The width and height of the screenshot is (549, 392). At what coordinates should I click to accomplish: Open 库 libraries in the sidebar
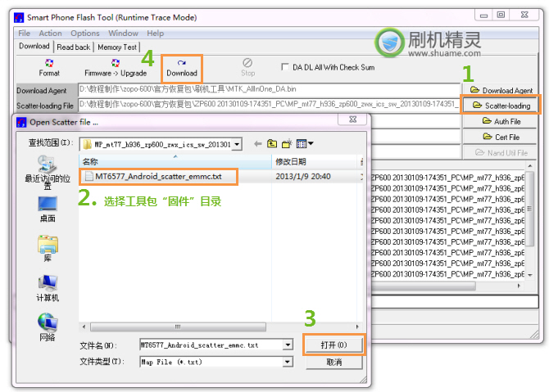(x=48, y=249)
